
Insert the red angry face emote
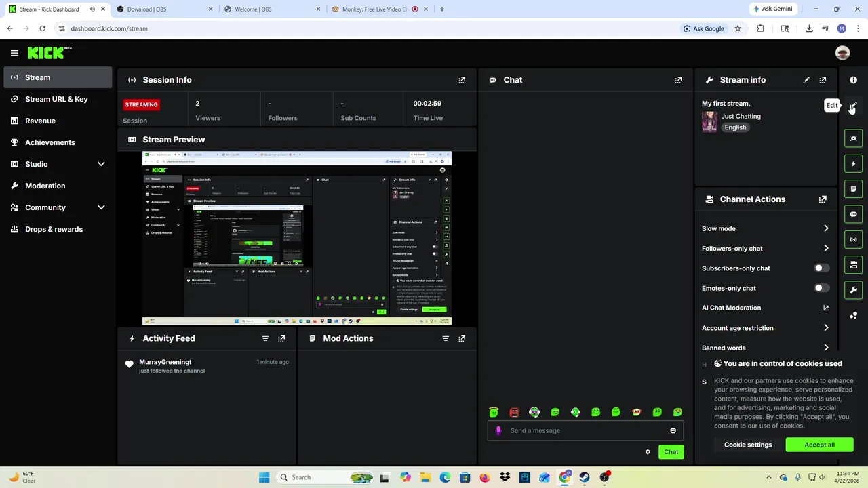click(514, 412)
